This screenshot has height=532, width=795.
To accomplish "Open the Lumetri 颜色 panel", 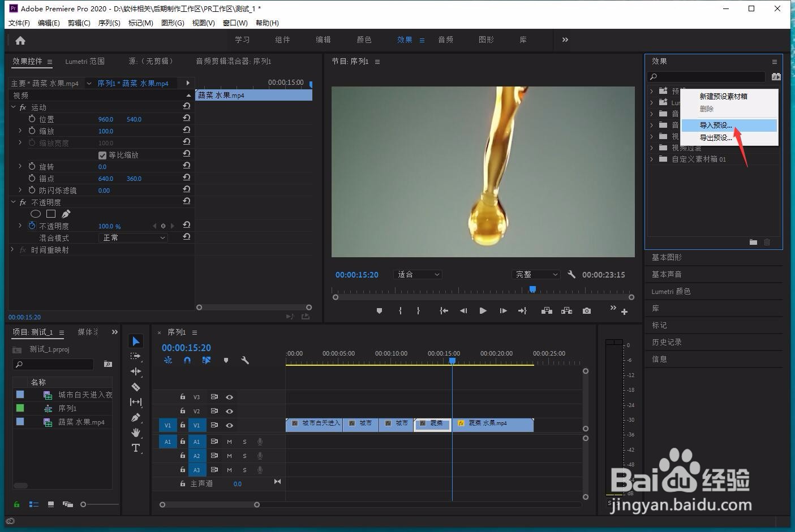I will click(x=671, y=291).
